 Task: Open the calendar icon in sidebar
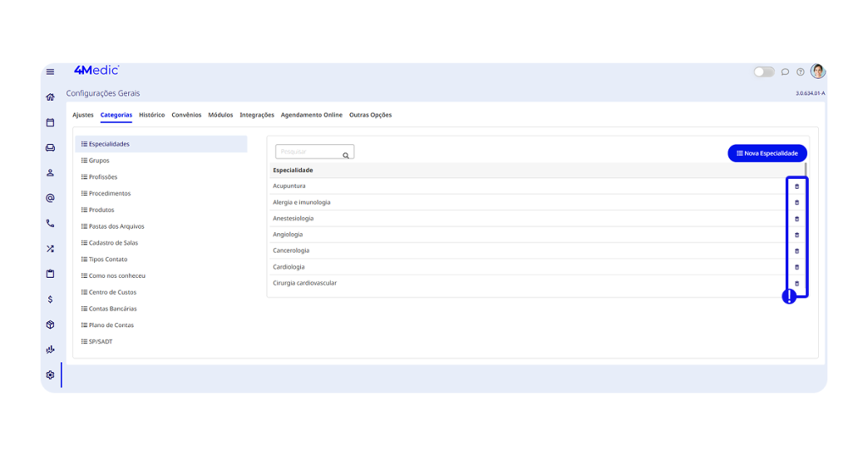[x=50, y=123]
